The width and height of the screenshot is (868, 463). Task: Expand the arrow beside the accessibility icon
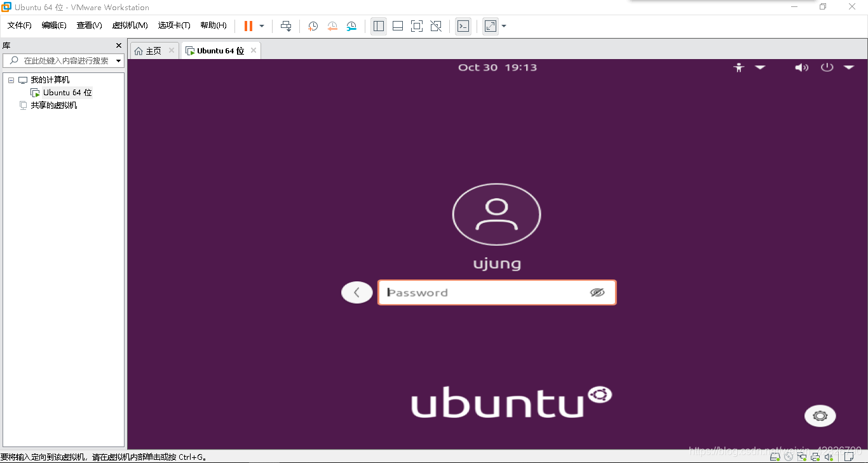coord(760,67)
